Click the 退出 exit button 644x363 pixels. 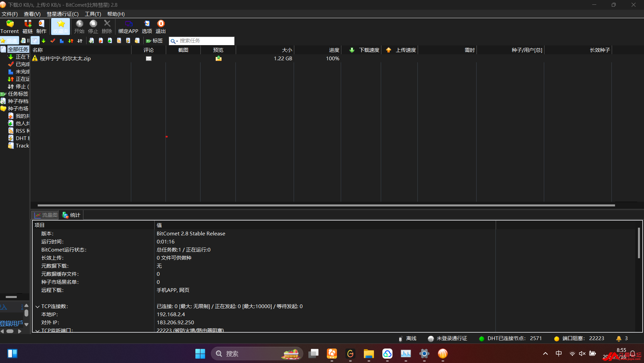point(161,27)
